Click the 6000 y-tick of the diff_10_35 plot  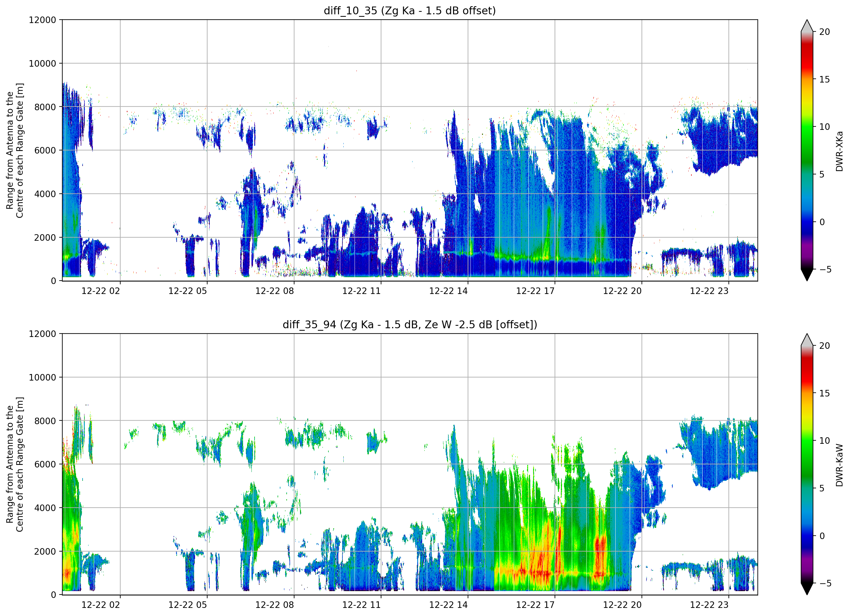coord(45,151)
